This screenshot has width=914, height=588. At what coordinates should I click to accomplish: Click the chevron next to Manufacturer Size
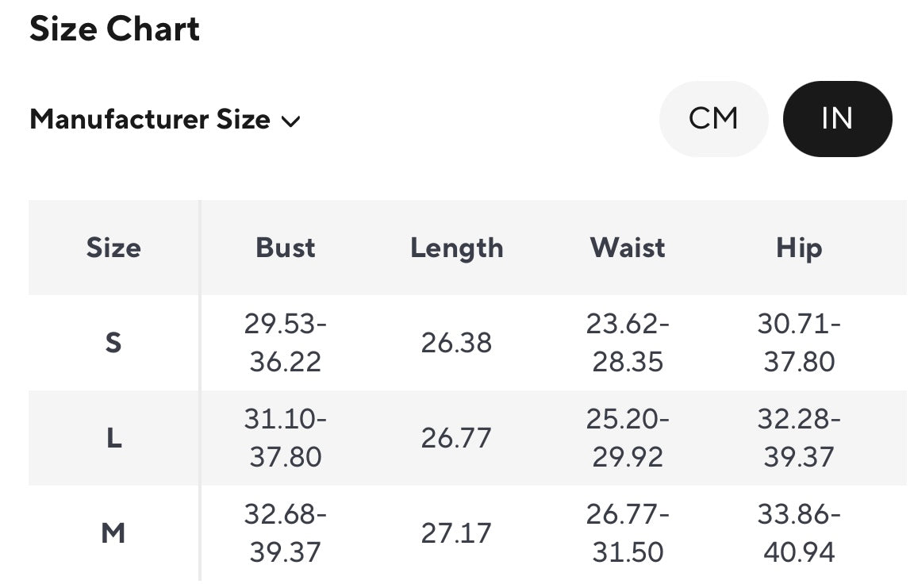291,121
